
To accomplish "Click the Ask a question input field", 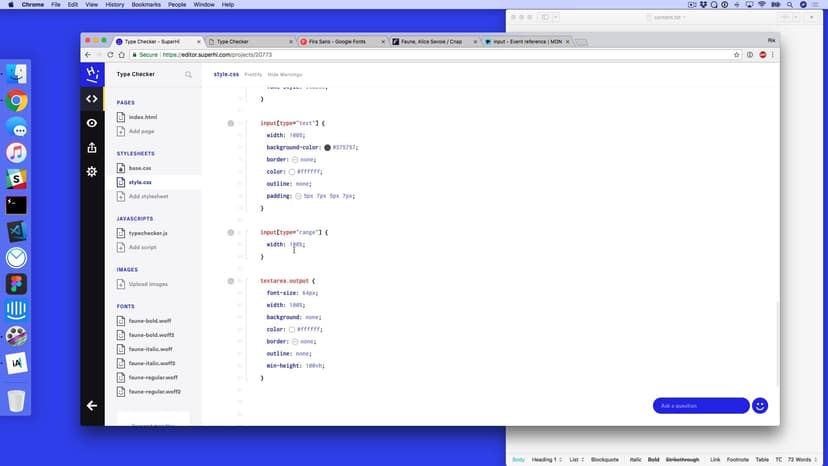I will pyautogui.click(x=700, y=405).
